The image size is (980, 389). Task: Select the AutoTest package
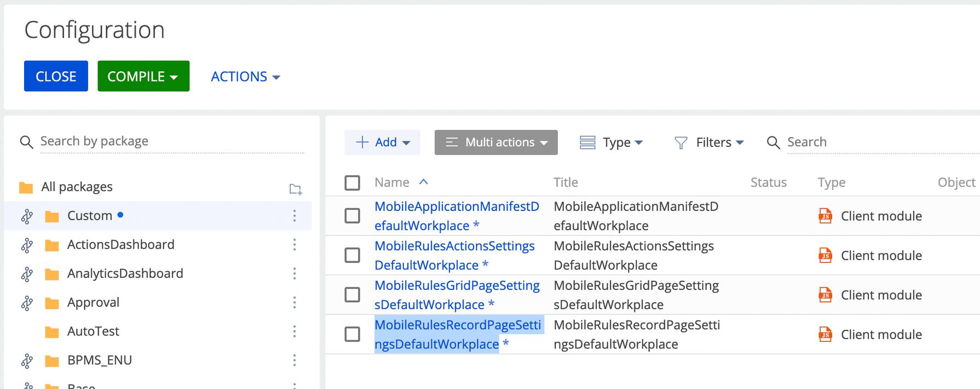point(93,331)
